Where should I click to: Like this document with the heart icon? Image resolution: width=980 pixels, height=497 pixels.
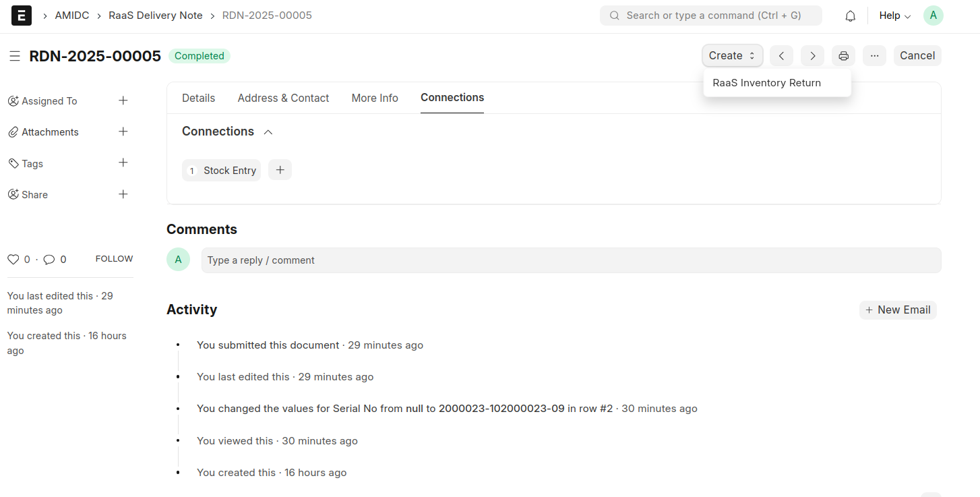tap(13, 259)
